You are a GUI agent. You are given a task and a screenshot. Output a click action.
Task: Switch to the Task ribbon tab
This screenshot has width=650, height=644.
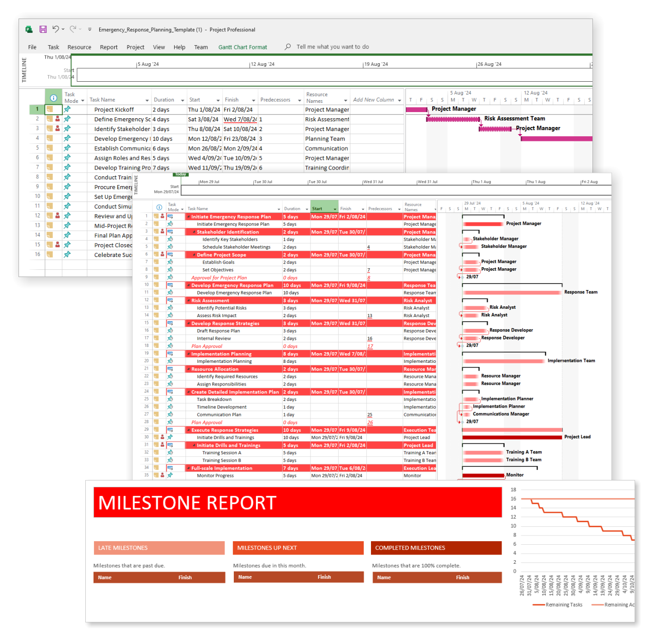tap(53, 47)
